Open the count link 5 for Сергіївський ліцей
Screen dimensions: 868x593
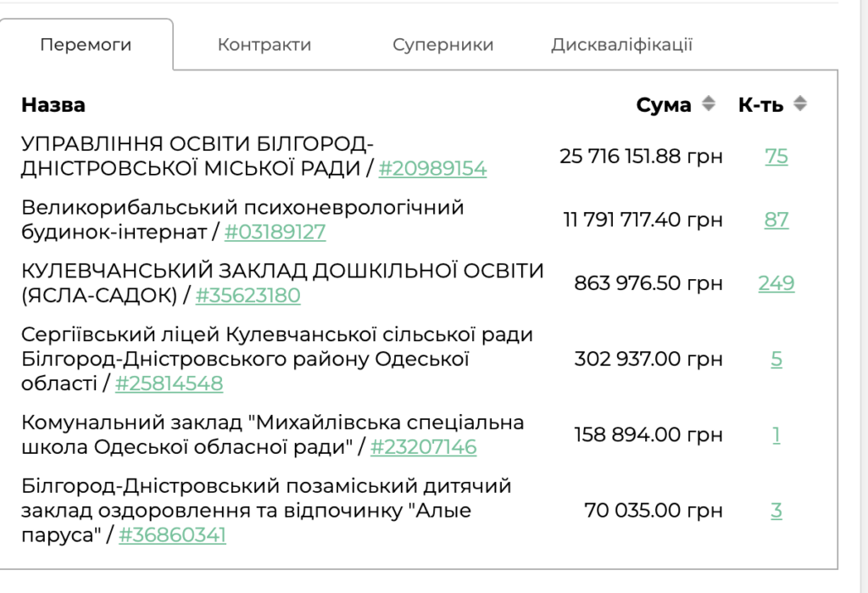point(776,359)
